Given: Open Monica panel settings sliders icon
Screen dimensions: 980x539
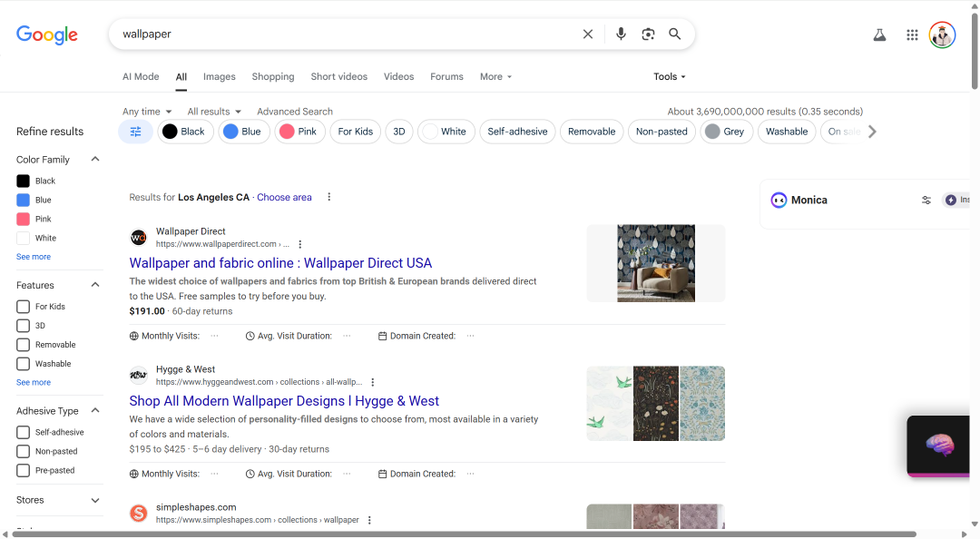Looking at the screenshot, I should (x=926, y=201).
